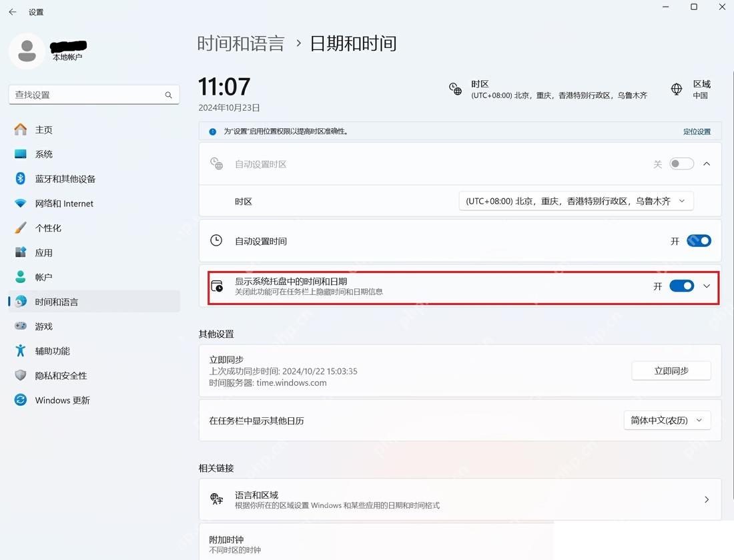Click the 区域 中国 entry at top
The width and height of the screenshot is (734, 560).
[691, 89]
